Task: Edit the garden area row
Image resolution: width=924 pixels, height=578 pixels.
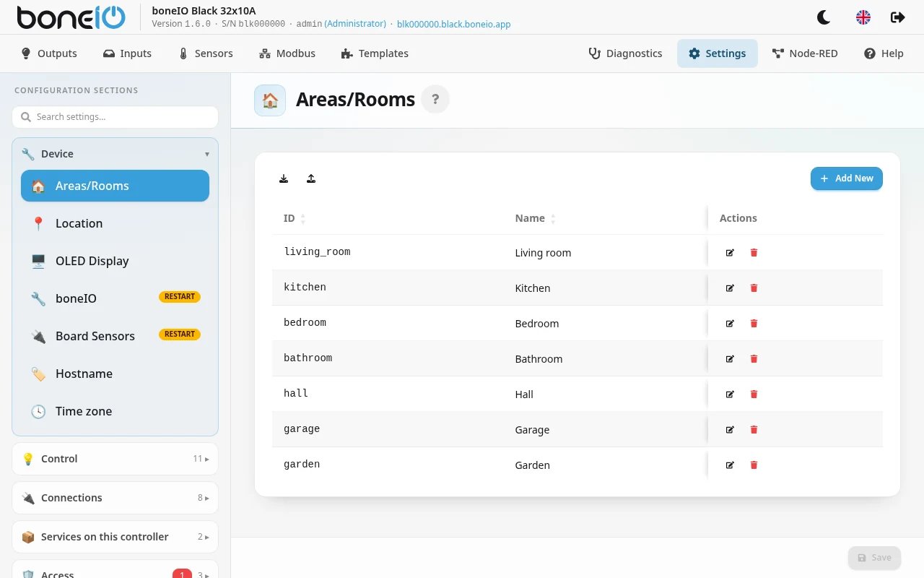Action: pyautogui.click(x=730, y=465)
